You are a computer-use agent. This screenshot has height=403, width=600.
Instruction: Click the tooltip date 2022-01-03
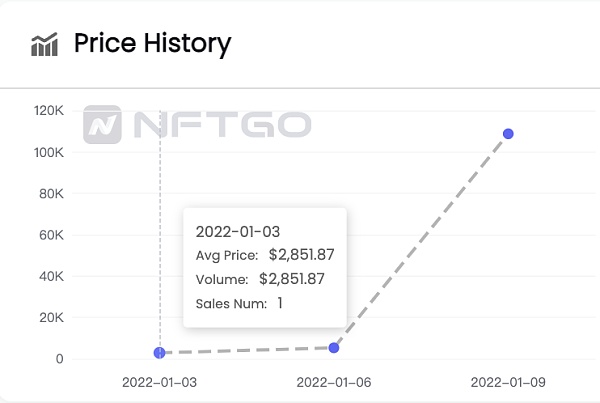[x=238, y=232]
